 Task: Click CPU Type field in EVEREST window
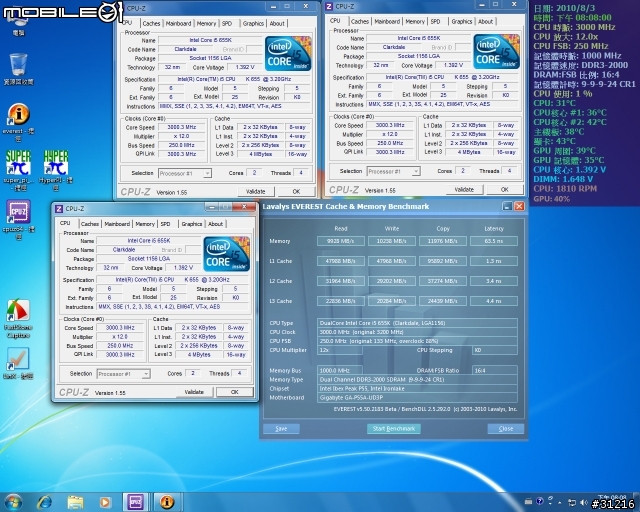click(417, 323)
